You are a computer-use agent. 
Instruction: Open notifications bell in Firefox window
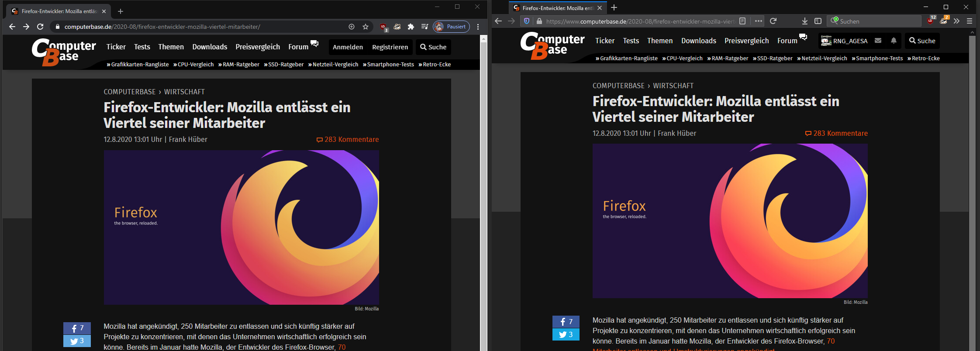click(x=894, y=41)
